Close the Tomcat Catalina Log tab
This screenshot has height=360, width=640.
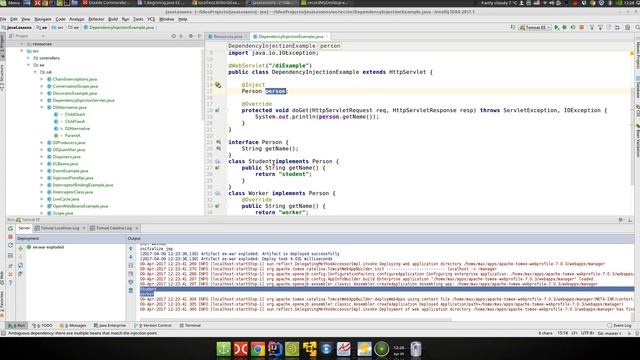coord(136,228)
